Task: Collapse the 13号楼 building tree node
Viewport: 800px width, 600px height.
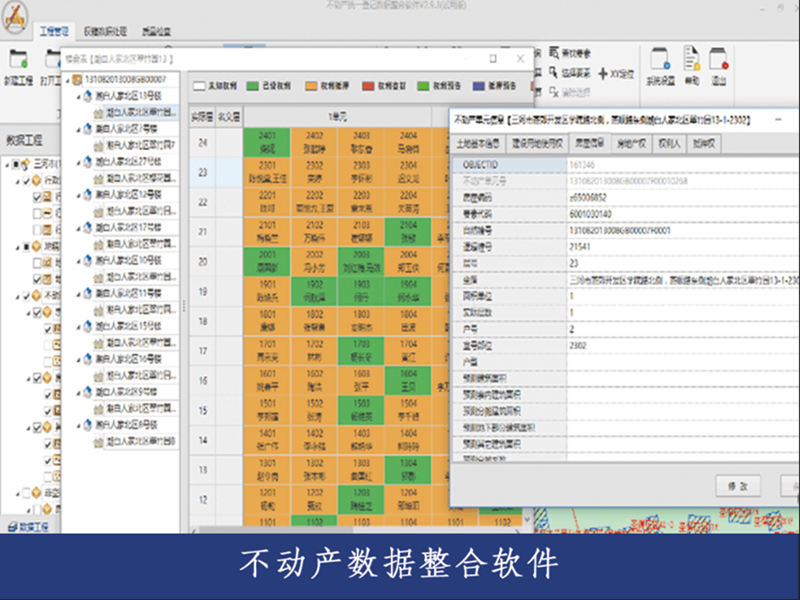Action: point(78,95)
